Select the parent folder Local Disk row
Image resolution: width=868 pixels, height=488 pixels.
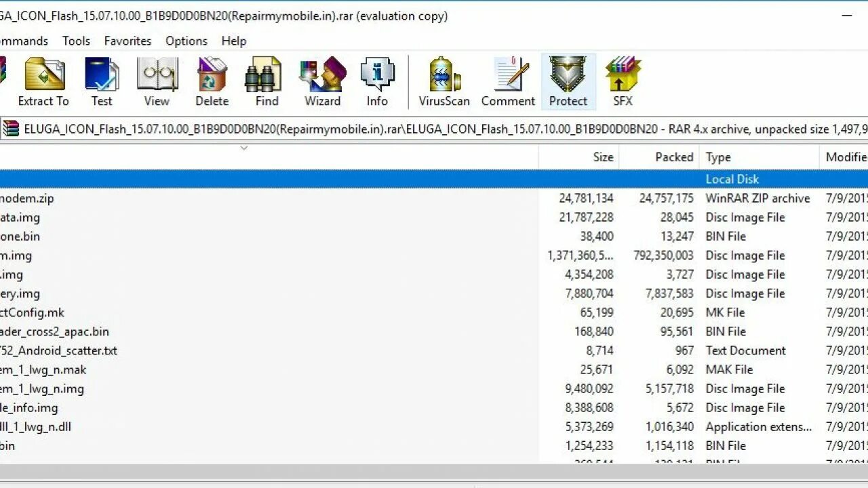click(x=434, y=179)
